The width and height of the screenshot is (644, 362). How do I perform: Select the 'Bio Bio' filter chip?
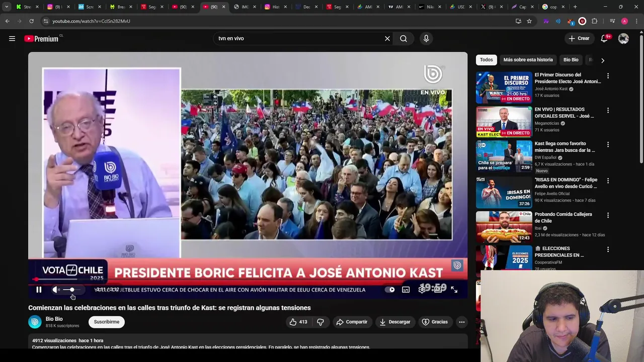click(571, 60)
